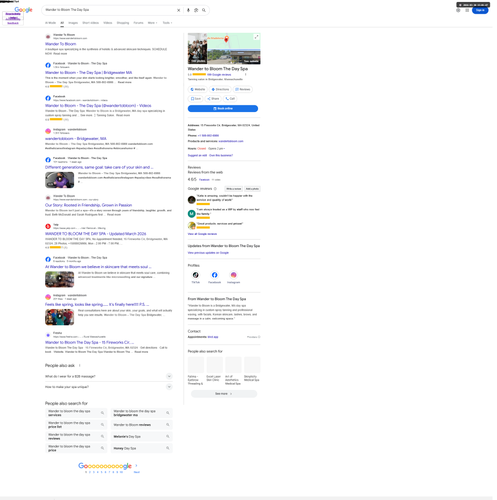Click the magnifying glass search icon in the search bar

pyautogui.click(x=204, y=10)
